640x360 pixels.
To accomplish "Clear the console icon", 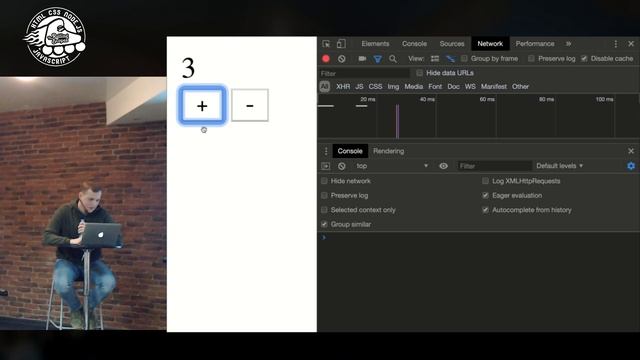I will (x=342, y=166).
